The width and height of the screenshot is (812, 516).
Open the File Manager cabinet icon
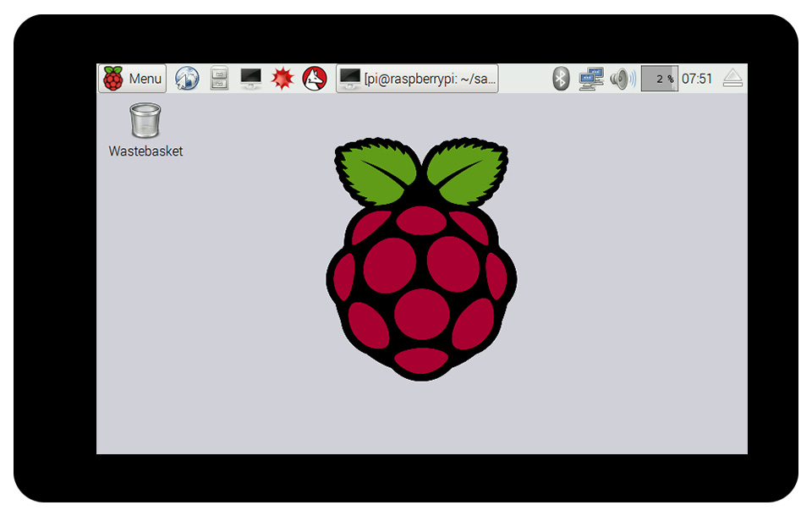[x=219, y=79]
